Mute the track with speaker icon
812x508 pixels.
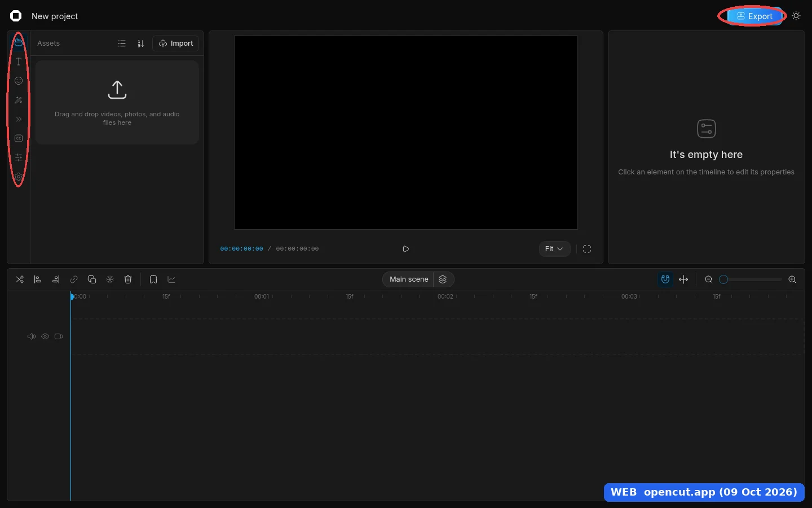[x=32, y=336]
